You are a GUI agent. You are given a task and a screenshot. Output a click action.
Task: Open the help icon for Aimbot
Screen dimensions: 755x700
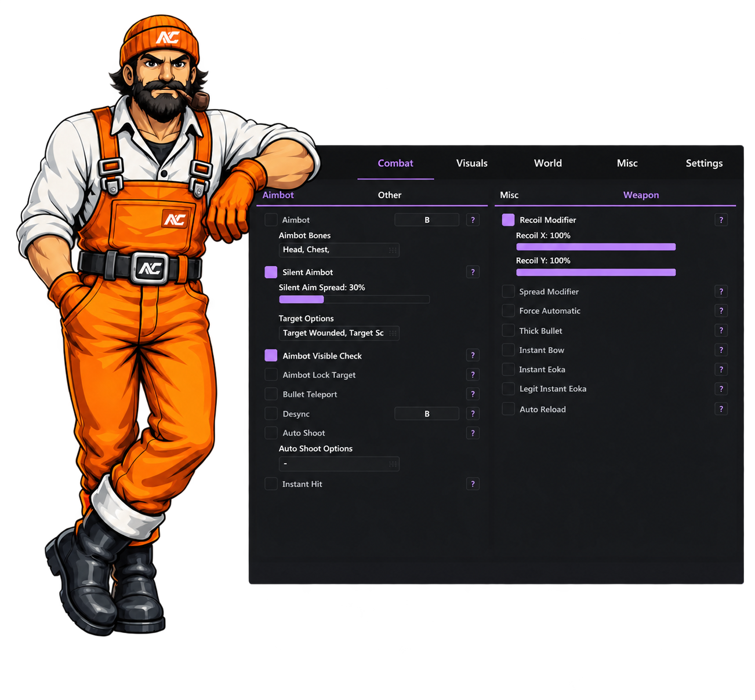tap(473, 220)
